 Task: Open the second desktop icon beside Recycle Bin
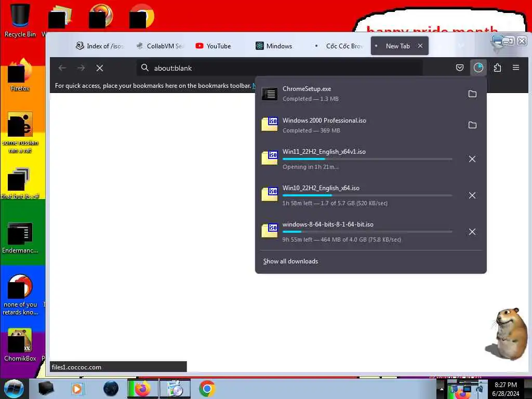pos(60,16)
